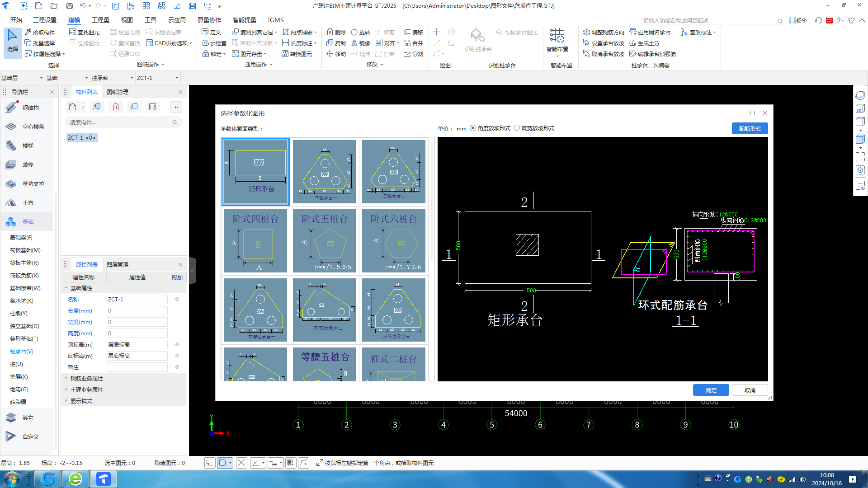Click Windows Start button
Viewport: 868px width, 488px height.
tap(12, 479)
